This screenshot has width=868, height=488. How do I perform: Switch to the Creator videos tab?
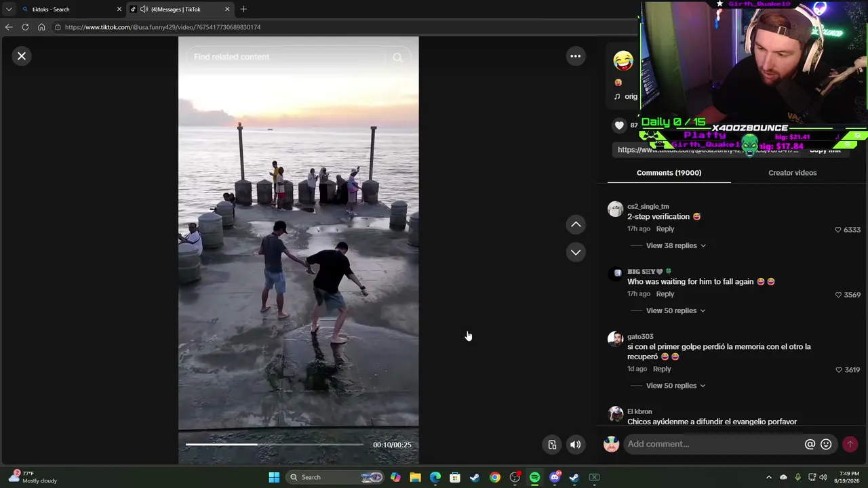792,173
